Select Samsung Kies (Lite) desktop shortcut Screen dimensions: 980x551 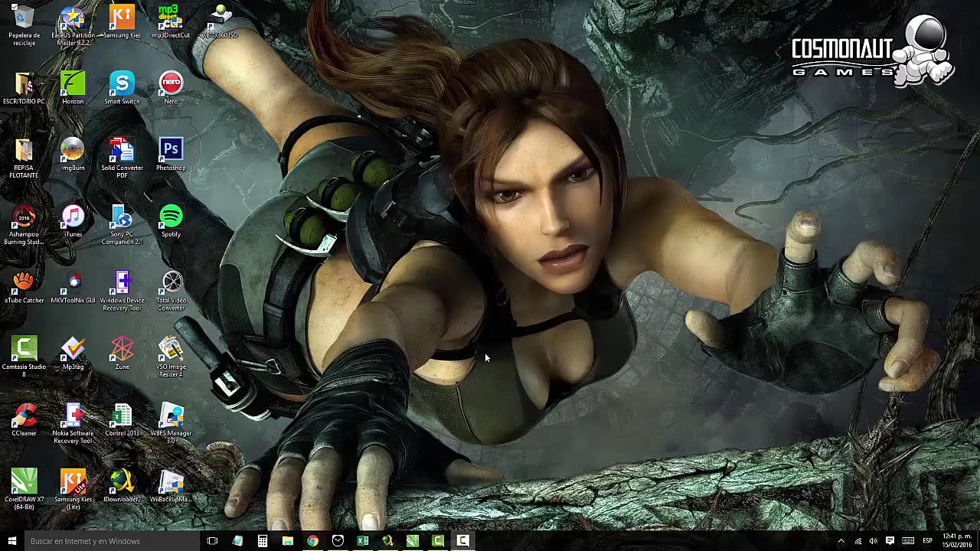73,490
